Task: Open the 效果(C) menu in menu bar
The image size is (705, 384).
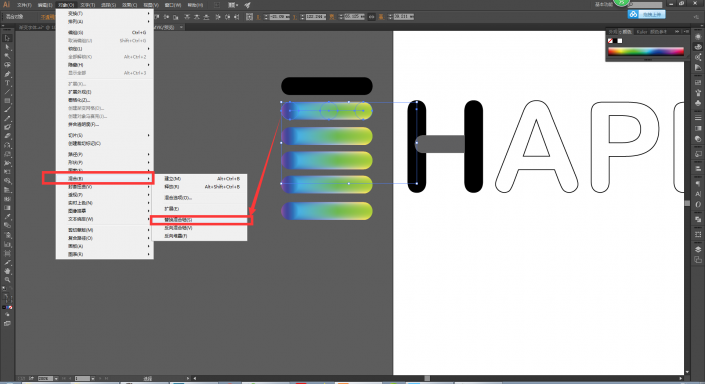Action: click(129, 5)
